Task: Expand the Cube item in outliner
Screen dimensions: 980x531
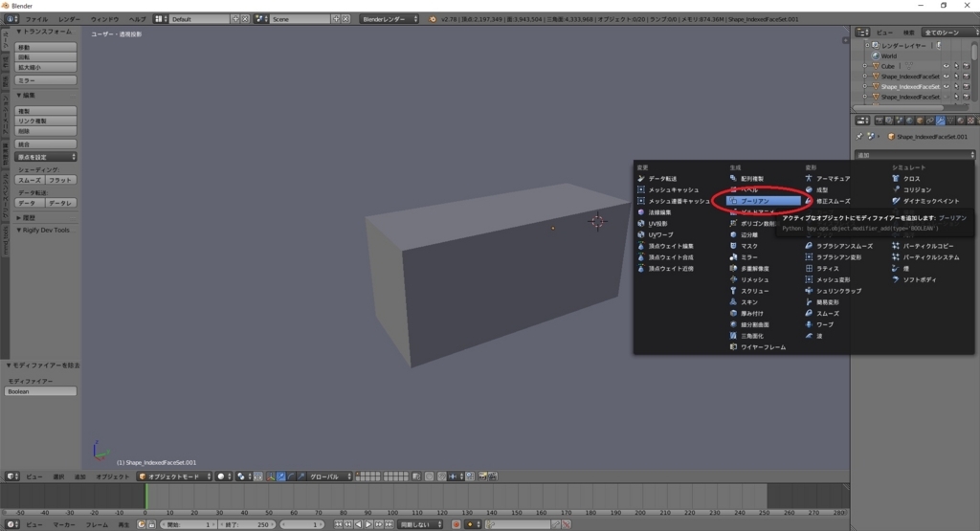Action: (865, 66)
